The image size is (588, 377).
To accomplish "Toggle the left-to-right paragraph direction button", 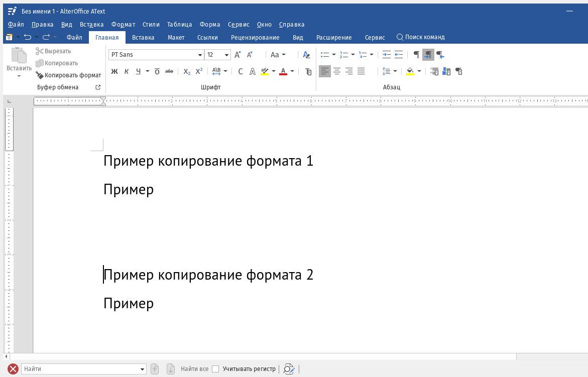I will pyautogui.click(x=428, y=55).
